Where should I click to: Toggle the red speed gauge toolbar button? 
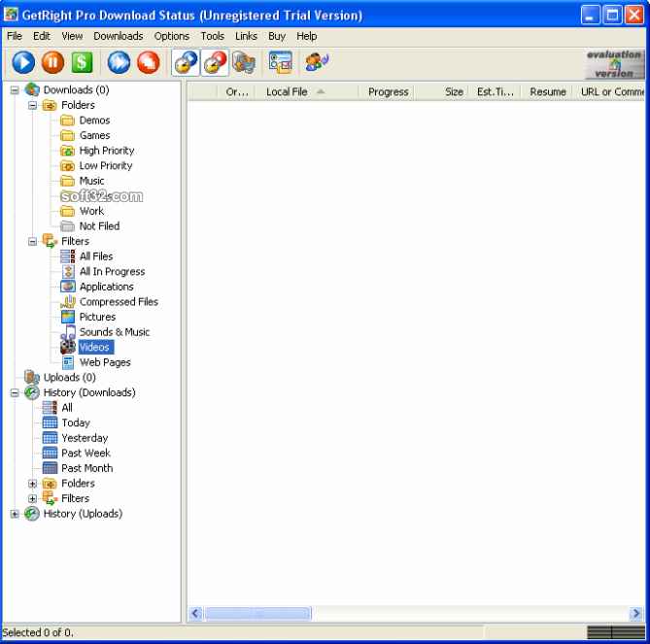(x=215, y=62)
